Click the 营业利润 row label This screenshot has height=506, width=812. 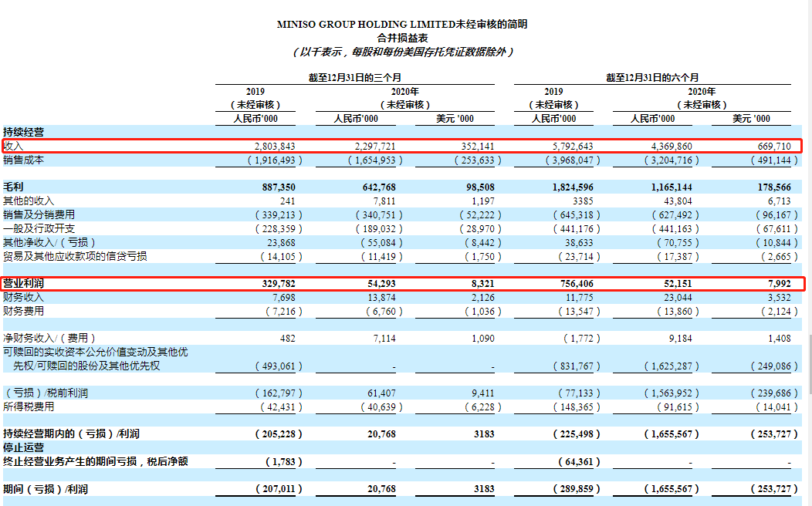coord(23,284)
